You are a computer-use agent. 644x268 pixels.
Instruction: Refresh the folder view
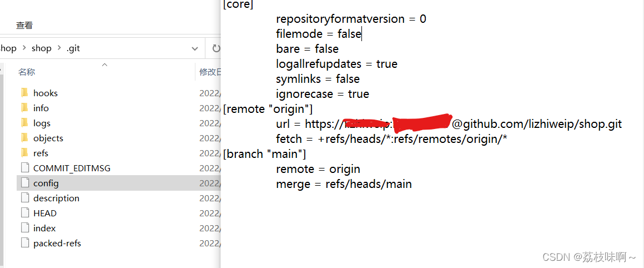[216, 48]
